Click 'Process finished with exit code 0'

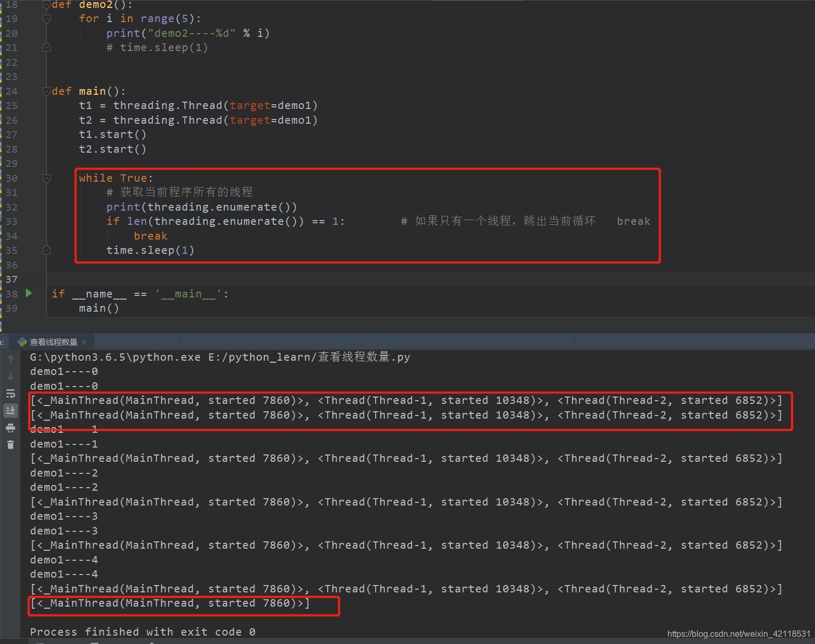(143, 632)
